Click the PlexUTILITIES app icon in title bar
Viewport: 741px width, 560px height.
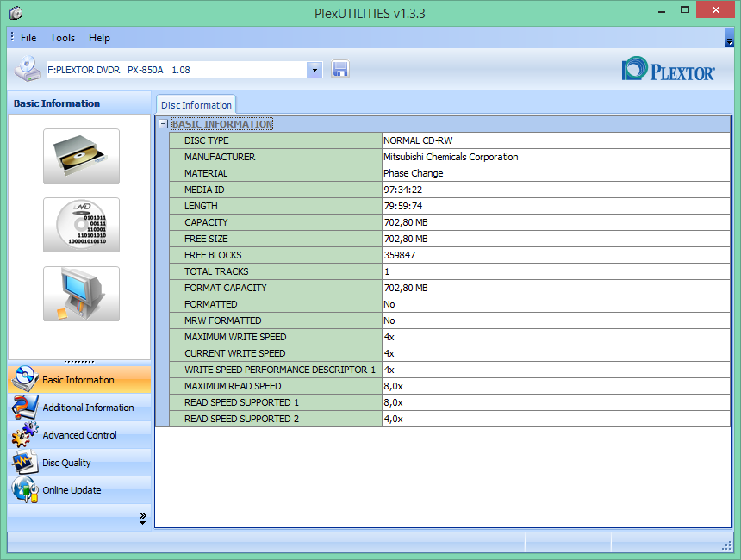coord(16,13)
